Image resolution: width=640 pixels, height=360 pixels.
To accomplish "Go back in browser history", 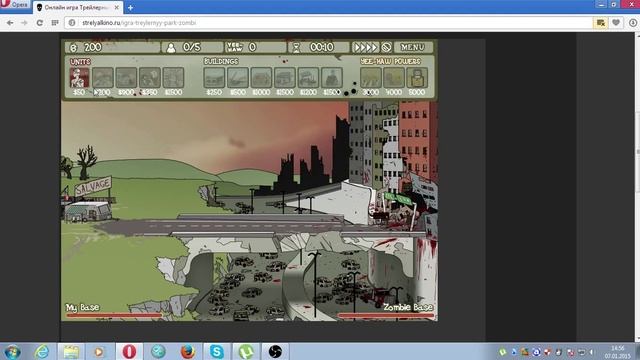I will pyautogui.click(x=10, y=23).
